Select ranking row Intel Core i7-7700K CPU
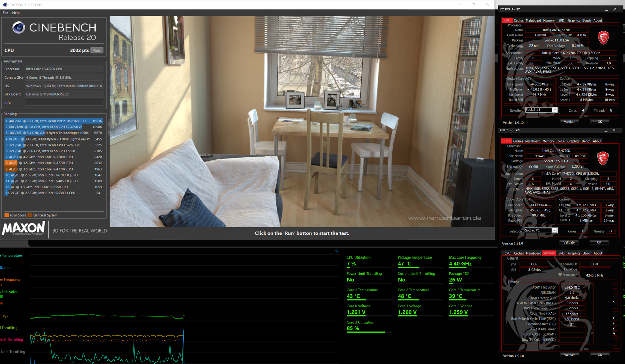The image size is (625, 364). click(54, 157)
